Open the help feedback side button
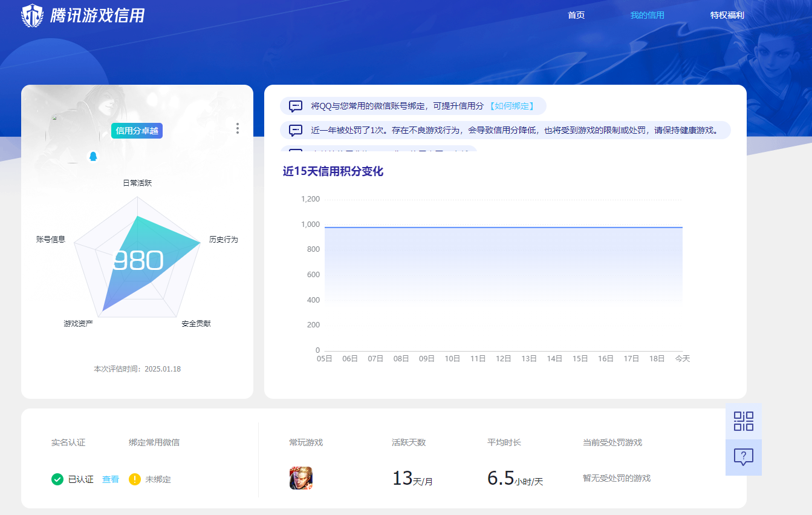This screenshot has height=515, width=812. tap(744, 458)
